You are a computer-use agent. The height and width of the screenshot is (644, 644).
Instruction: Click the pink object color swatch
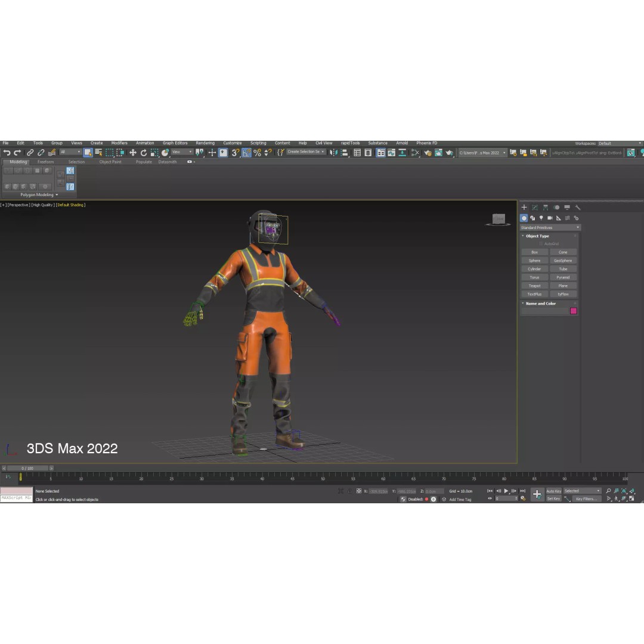(574, 311)
